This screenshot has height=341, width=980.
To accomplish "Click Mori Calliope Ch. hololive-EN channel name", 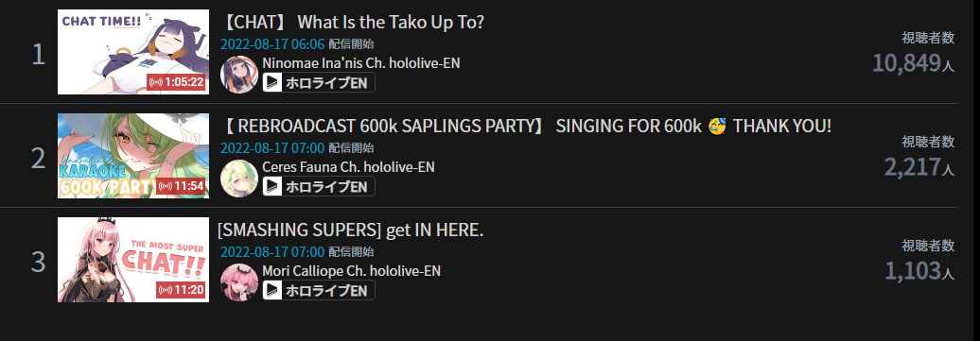I will (352, 271).
